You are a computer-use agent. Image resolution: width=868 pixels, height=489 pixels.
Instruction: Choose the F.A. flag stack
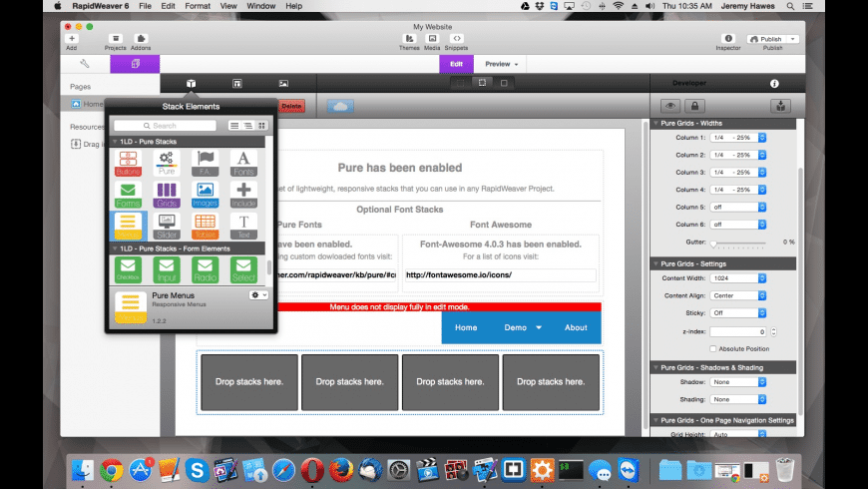click(x=205, y=164)
